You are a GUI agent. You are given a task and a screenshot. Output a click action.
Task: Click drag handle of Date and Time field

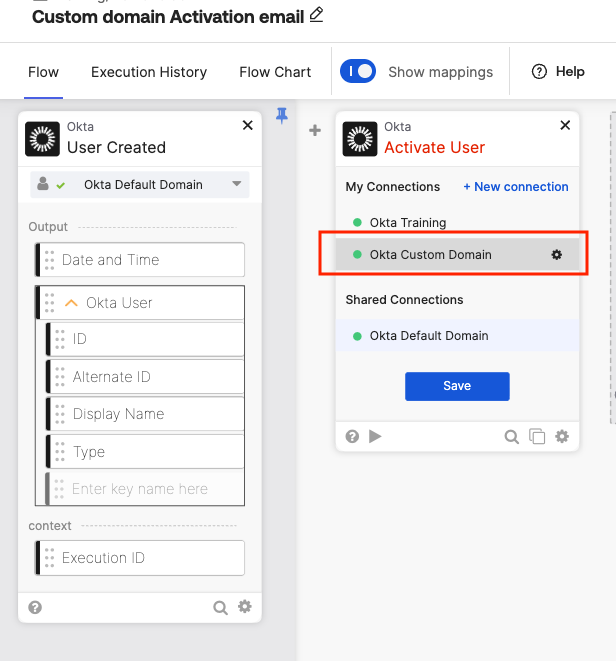[49, 260]
